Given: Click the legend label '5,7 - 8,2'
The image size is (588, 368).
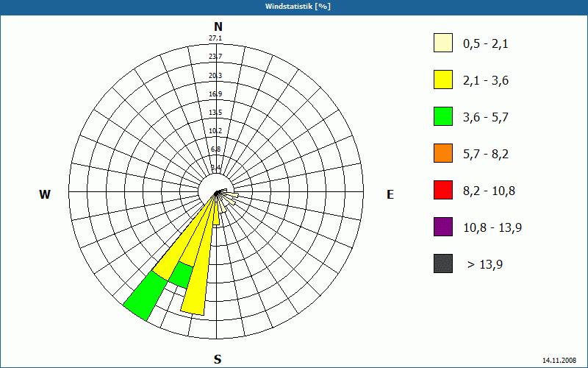Looking at the screenshot, I should click(486, 155).
